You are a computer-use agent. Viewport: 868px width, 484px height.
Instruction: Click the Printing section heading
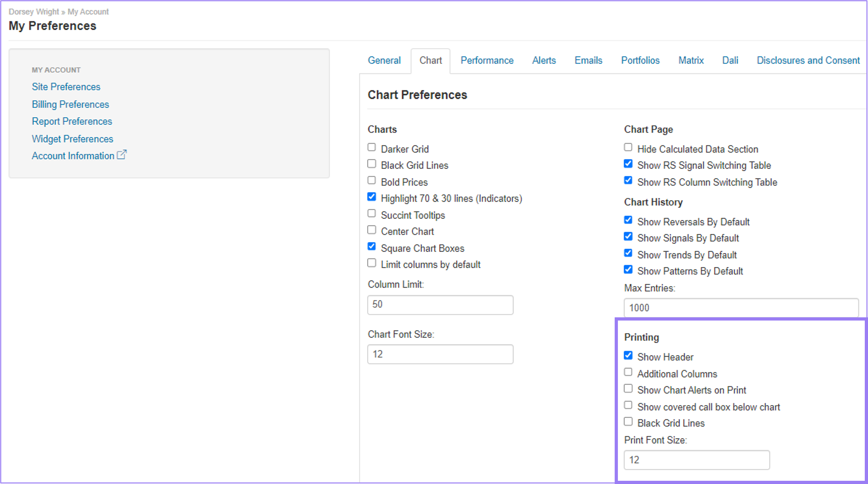[642, 337]
